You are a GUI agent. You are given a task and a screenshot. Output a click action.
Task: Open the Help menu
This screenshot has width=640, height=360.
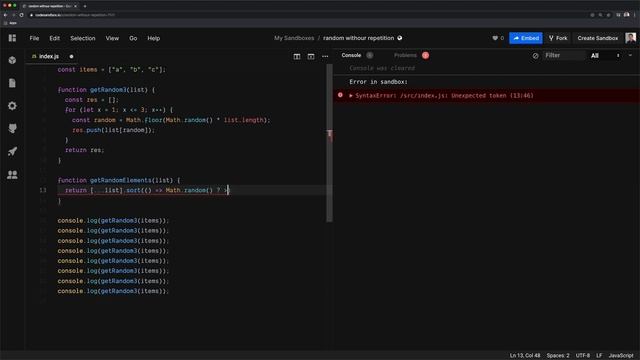coord(153,38)
